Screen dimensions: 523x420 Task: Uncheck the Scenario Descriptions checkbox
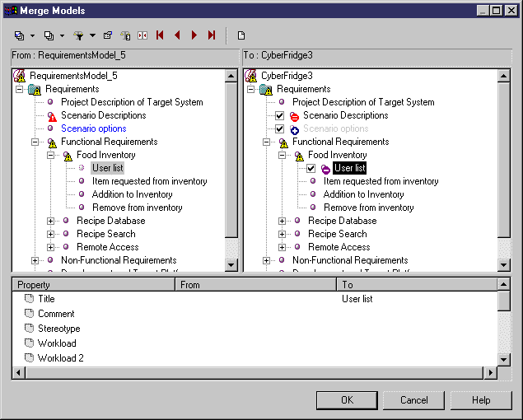pos(279,116)
